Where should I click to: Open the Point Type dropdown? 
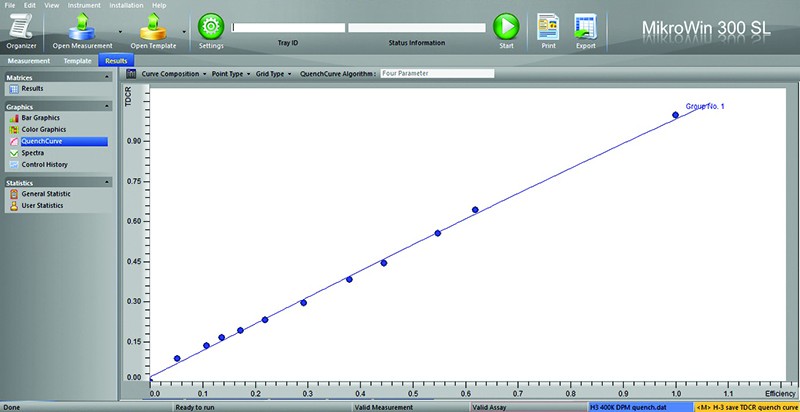231,73
